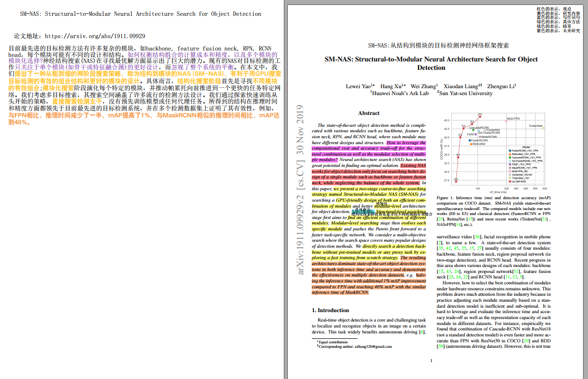This screenshot has width=588, height=379.
Task: Click author name Zhenguo Li
Action: point(501,86)
